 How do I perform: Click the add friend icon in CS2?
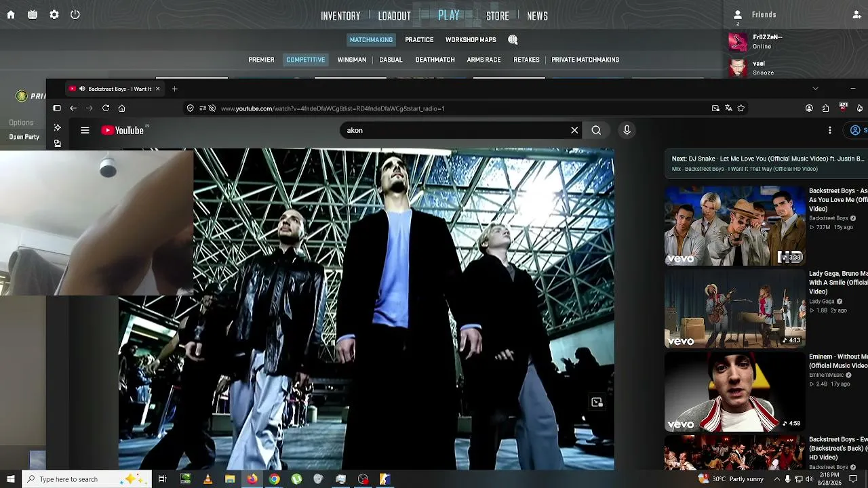tap(857, 15)
